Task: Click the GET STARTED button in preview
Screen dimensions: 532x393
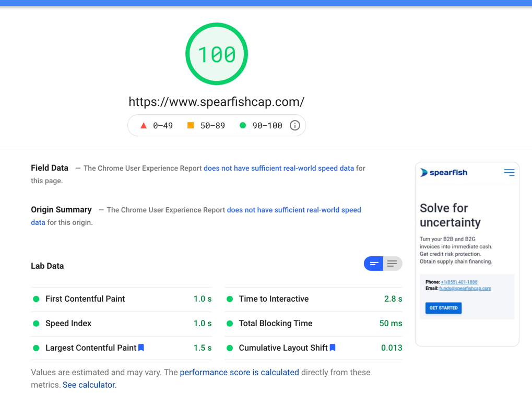Action: [x=443, y=308]
